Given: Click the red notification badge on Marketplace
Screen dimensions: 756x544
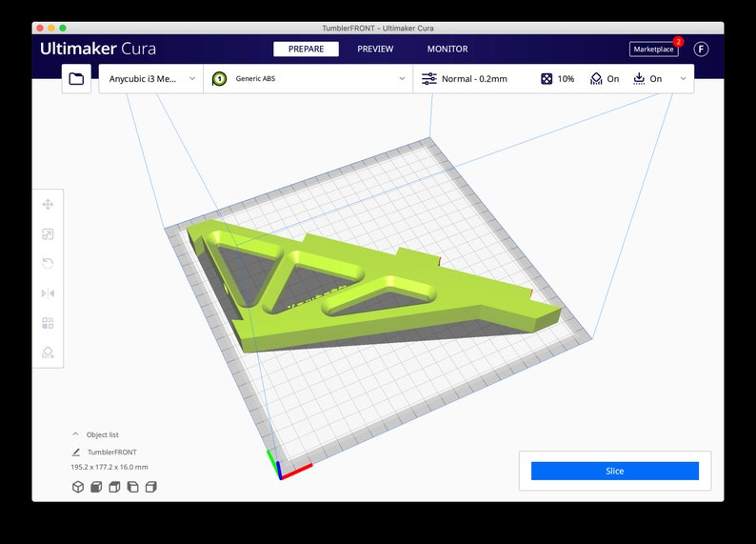Looking at the screenshot, I should [678, 42].
